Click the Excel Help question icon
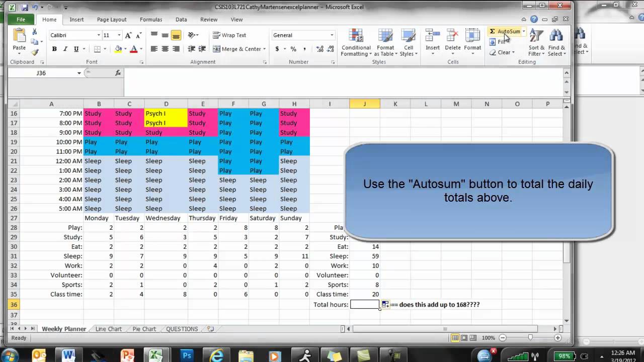This screenshot has width=644, height=362. (x=534, y=19)
